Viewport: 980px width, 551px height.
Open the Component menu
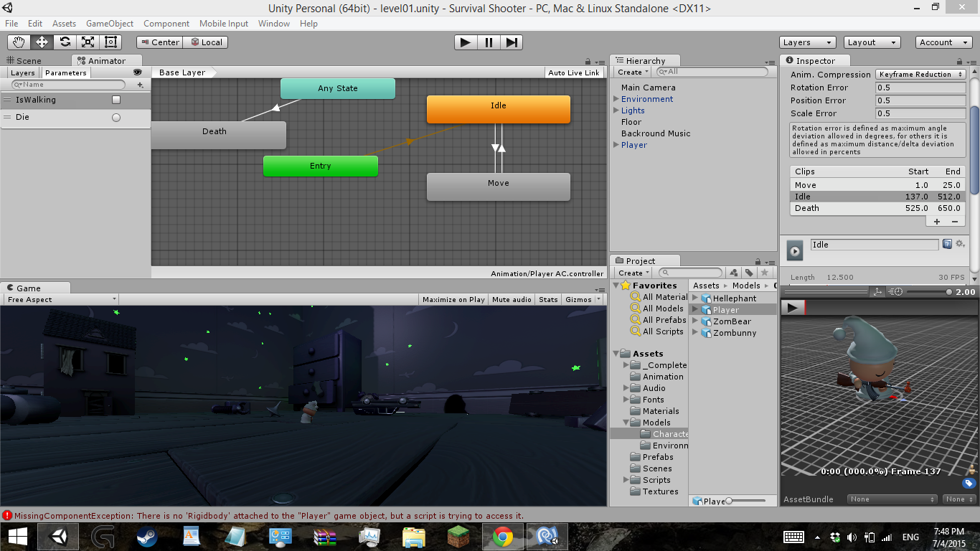tap(166, 24)
